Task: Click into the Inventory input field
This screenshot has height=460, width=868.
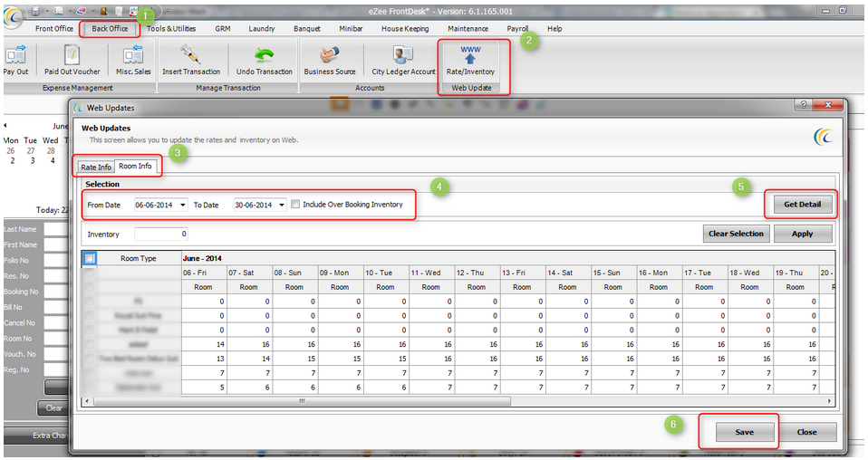Action: (161, 235)
